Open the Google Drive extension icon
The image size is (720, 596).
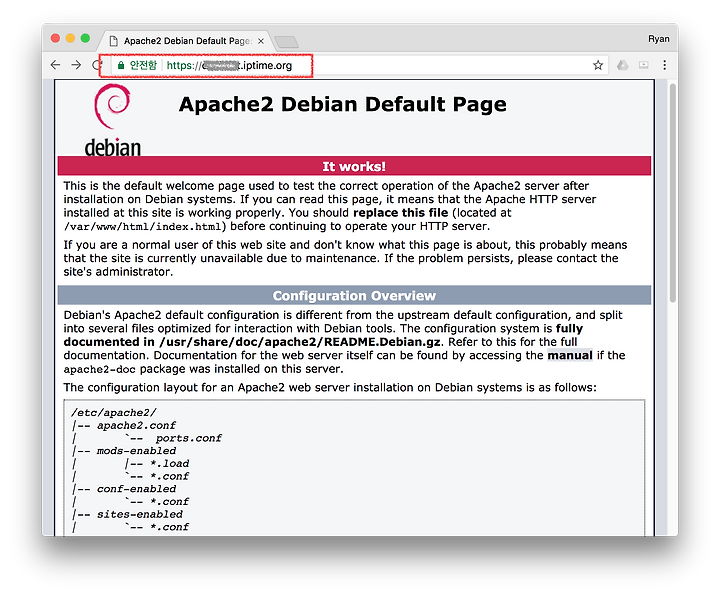tap(622, 65)
